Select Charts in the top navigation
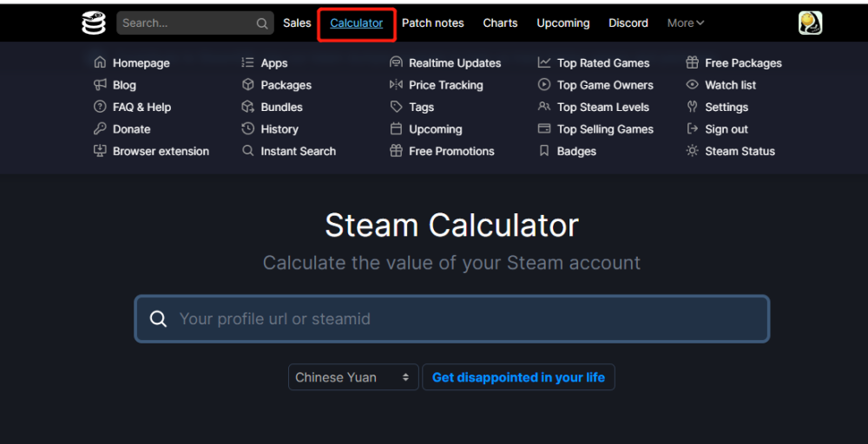Screen dimensions: 868x444 [x=500, y=23]
